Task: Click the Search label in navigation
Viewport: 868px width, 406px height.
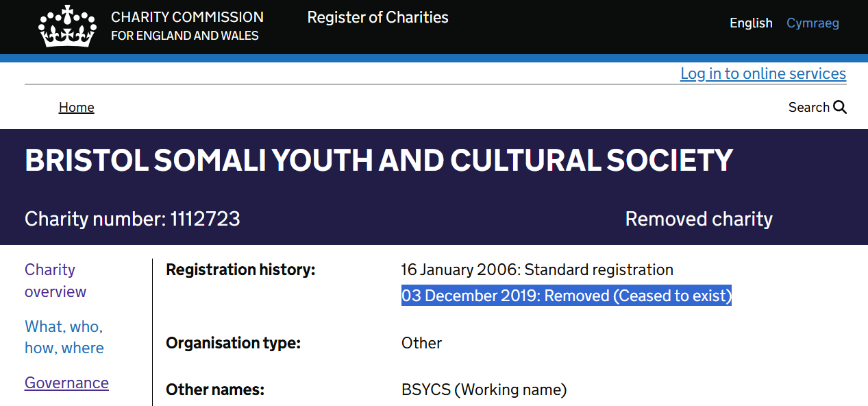Action: [x=809, y=108]
